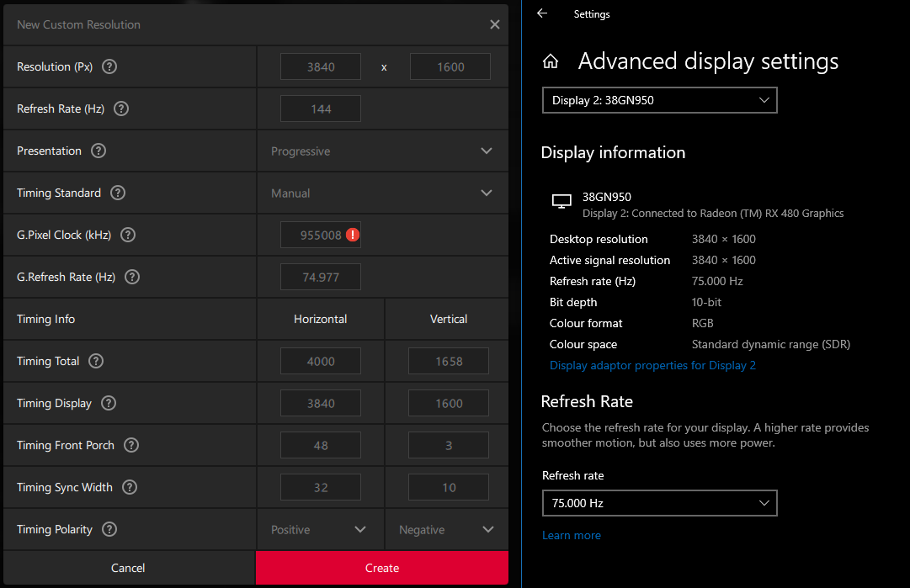
Task: Click horizontal Timing Display field 3840
Action: pos(321,403)
